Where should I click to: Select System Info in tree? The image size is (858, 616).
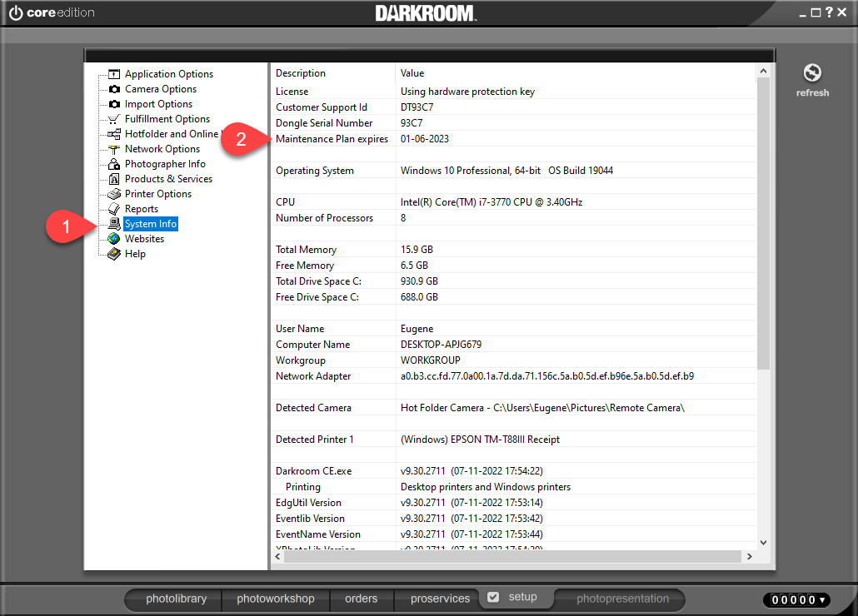click(151, 224)
